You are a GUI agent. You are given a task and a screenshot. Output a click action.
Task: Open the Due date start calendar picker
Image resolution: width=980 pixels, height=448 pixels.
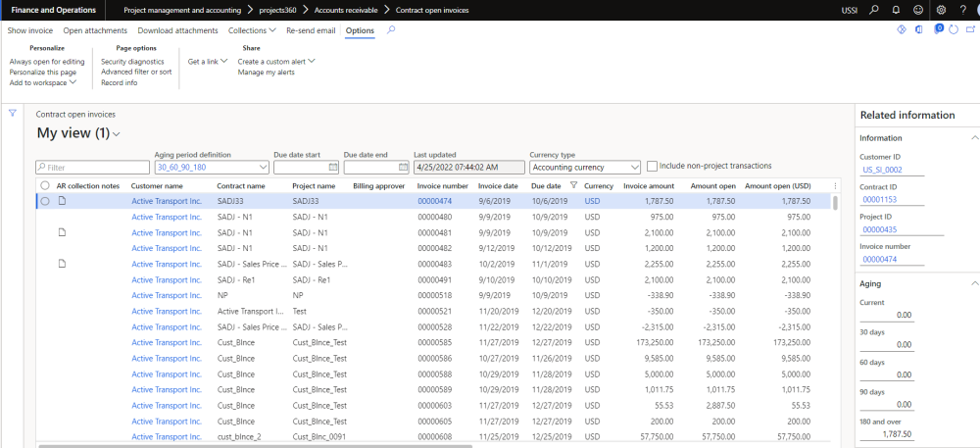(x=334, y=168)
